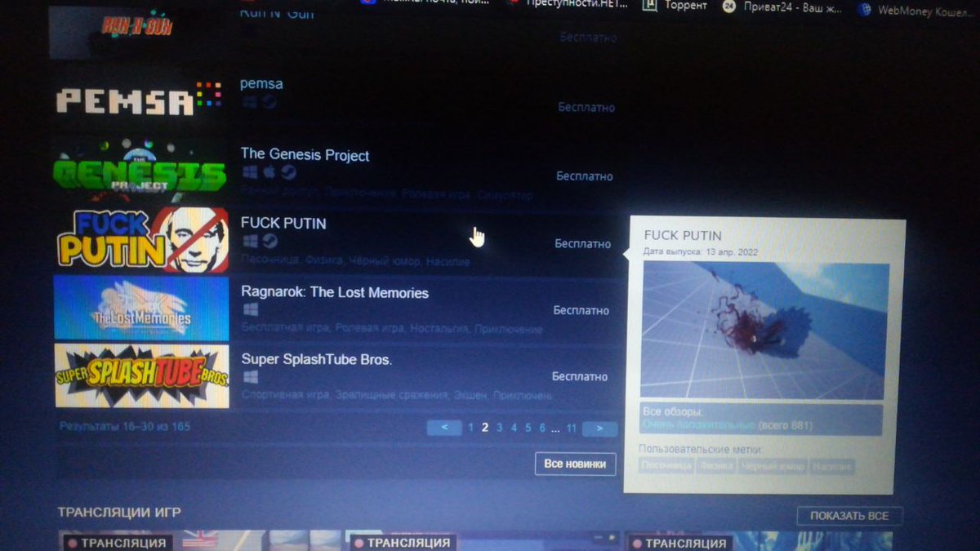Click the Все новинки button
This screenshot has height=551, width=980.
(575, 464)
